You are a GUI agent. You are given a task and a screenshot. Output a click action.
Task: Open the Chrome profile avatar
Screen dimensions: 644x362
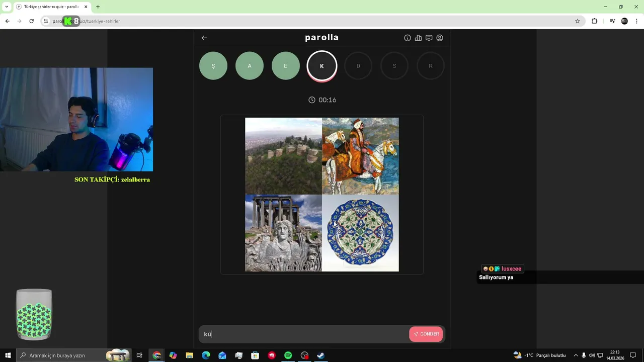pos(624,21)
